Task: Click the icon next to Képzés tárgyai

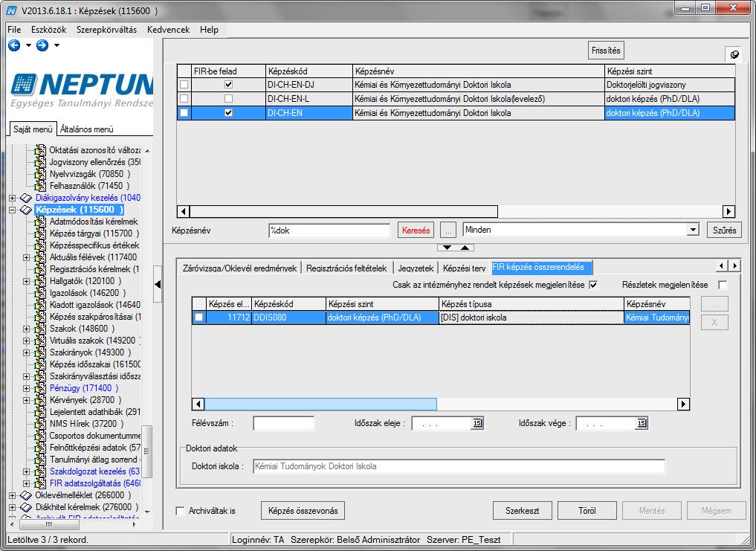Action: coord(40,233)
